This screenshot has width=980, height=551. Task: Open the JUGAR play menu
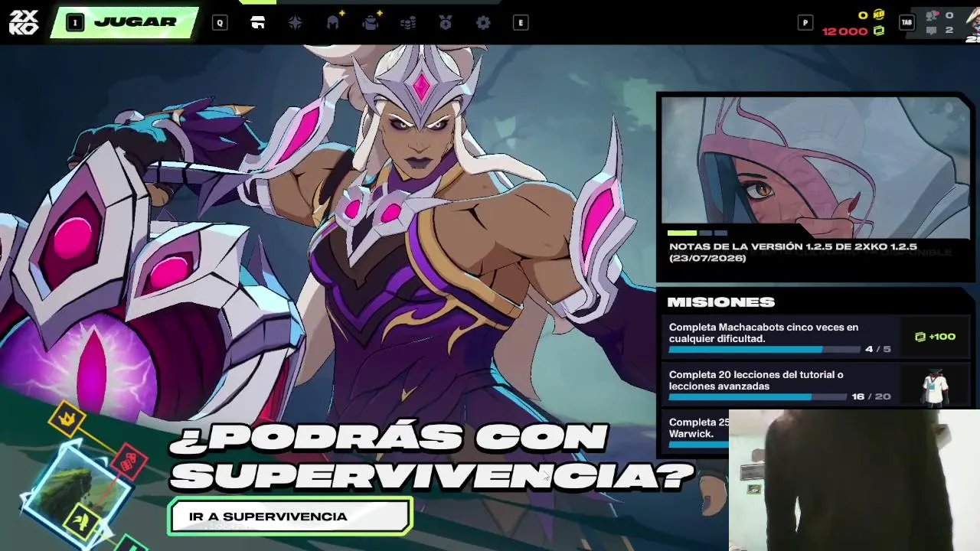[x=124, y=22]
